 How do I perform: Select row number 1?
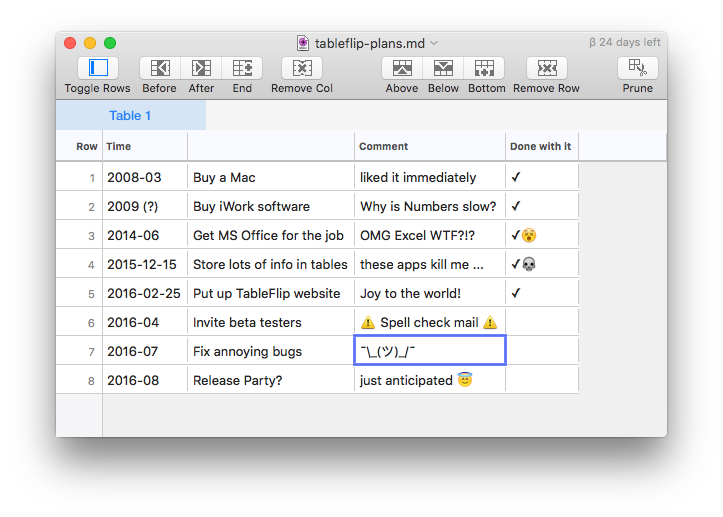[x=79, y=178]
